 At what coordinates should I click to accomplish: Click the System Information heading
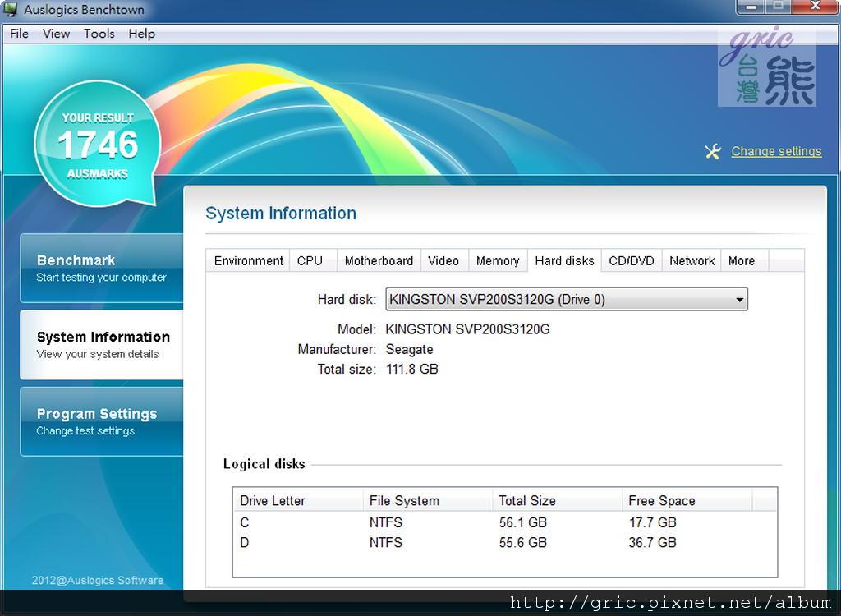[281, 213]
